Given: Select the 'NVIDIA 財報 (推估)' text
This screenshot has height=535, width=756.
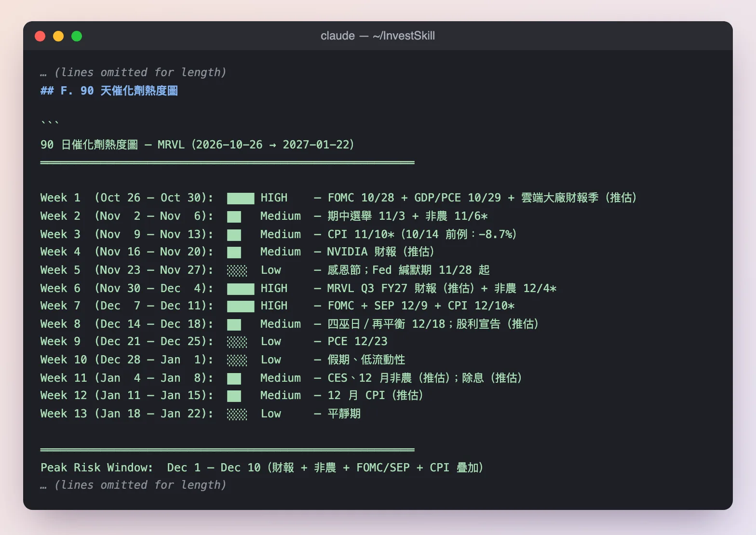Looking at the screenshot, I should pyautogui.click(x=380, y=252).
